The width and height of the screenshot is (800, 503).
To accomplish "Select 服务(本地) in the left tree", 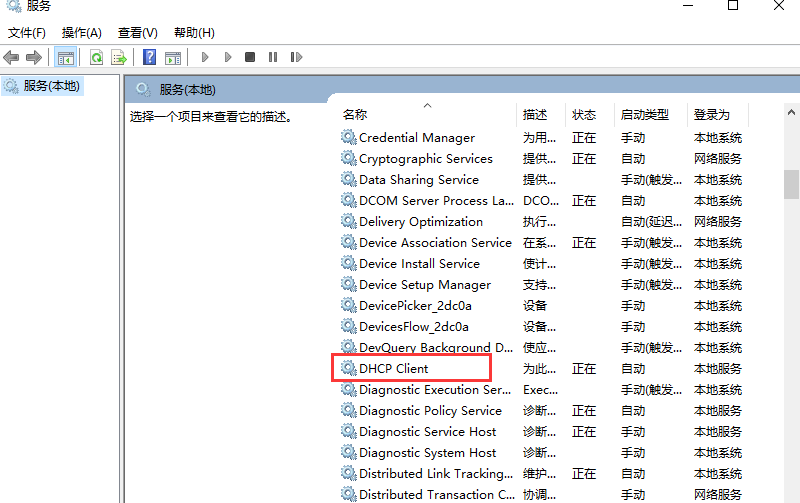I will (52, 86).
